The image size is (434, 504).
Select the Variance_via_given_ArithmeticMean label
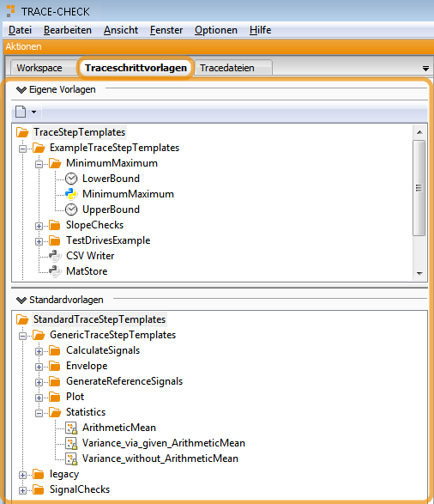coord(164,443)
